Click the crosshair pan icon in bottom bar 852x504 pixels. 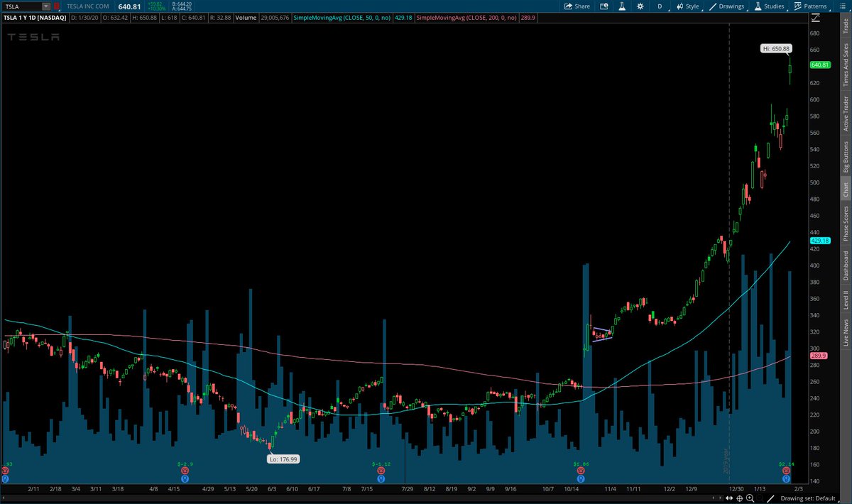(738, 498)
